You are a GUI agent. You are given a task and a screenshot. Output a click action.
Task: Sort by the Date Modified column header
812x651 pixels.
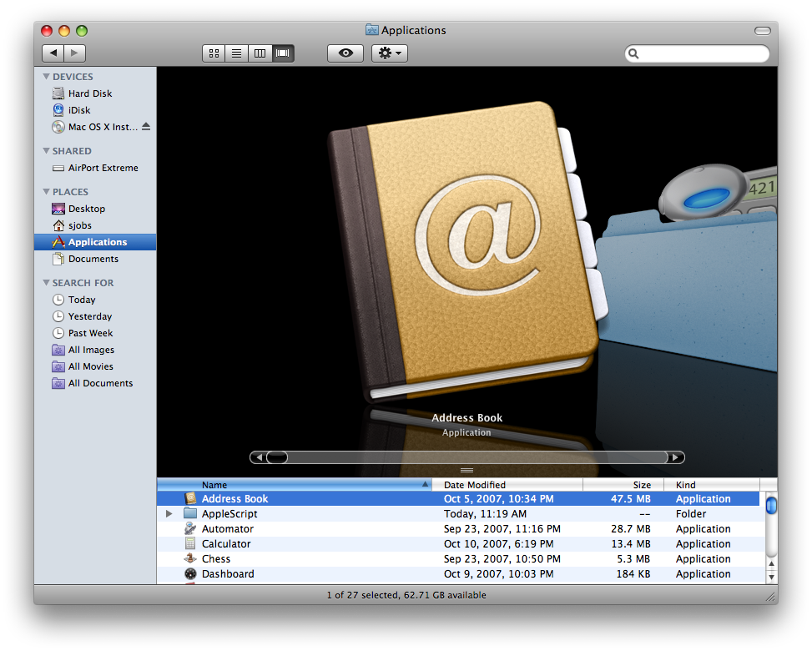(507, 485)
